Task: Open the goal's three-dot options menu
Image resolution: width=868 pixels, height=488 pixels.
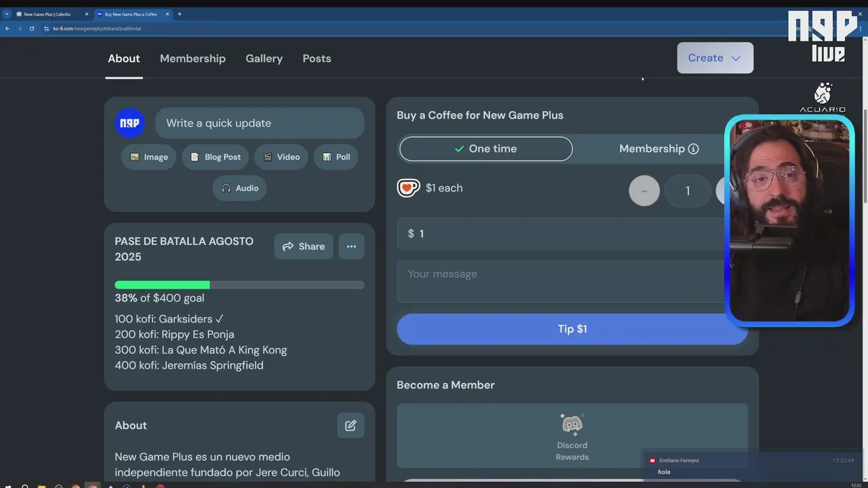Action: 351,247
